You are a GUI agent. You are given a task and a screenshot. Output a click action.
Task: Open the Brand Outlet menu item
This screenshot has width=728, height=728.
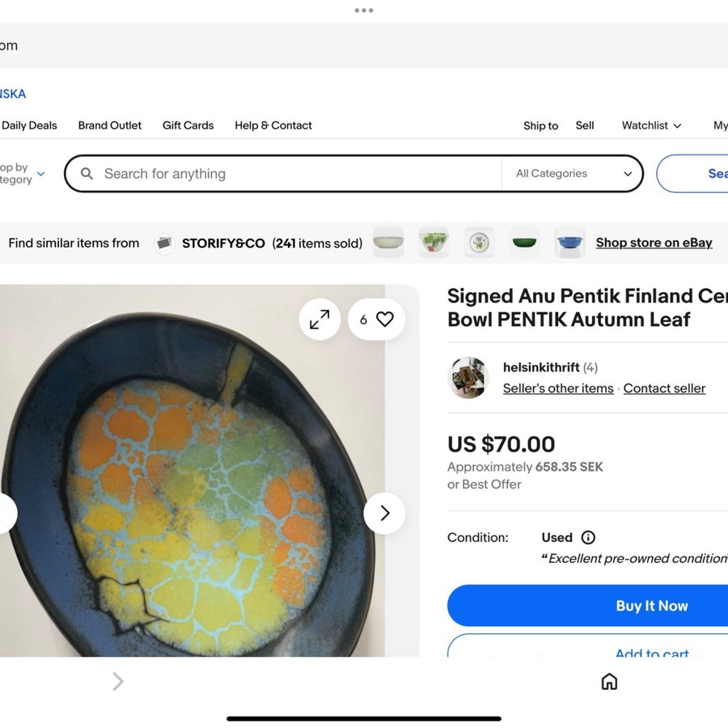(x=110, y=125)
